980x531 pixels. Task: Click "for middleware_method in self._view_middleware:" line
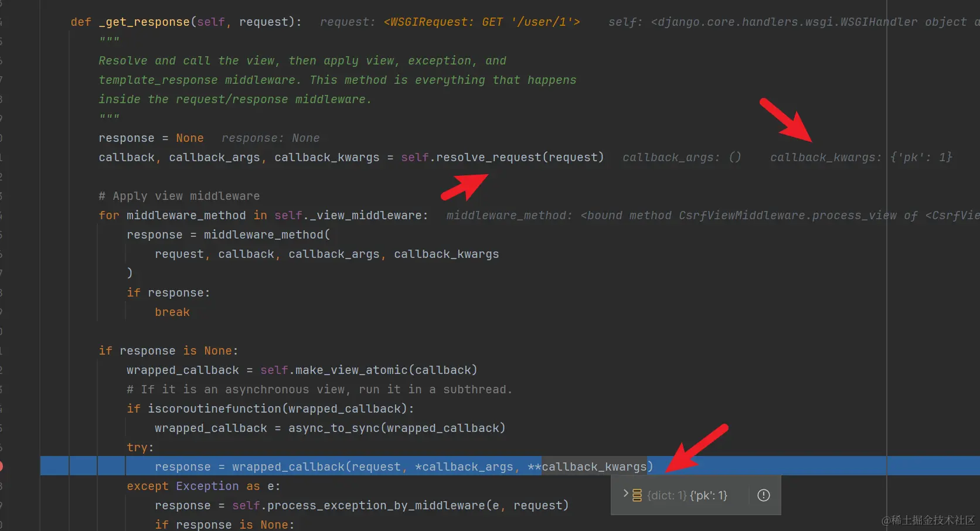coord(264,215)
